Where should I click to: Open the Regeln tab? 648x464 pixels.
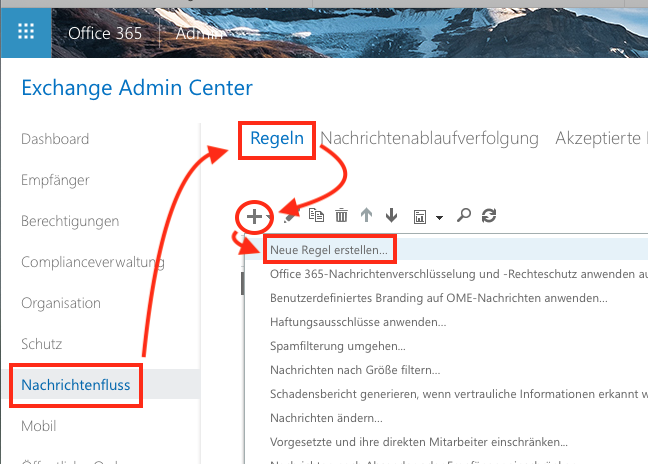277,138
